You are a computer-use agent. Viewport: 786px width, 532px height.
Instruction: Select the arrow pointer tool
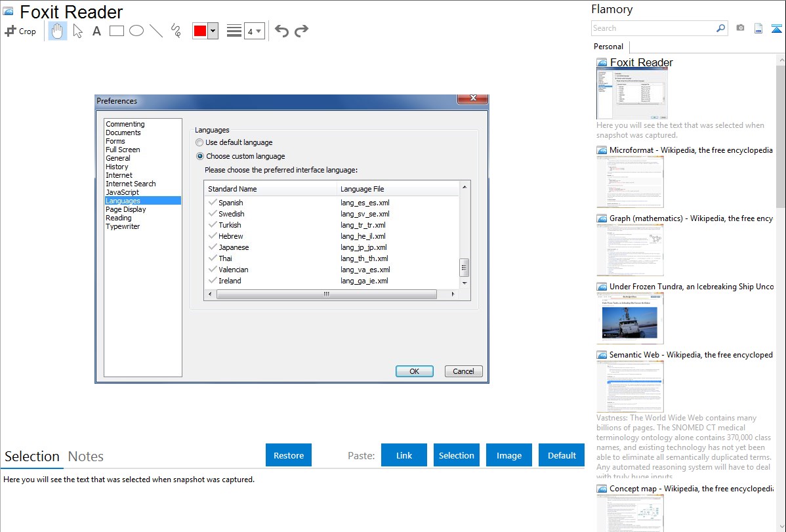click(x=77, y=31)
